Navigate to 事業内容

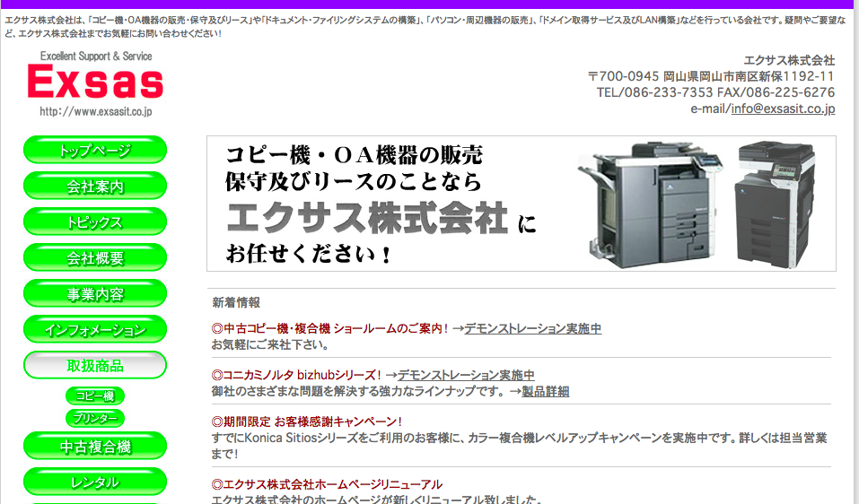pyautogui.click(x=95, y=294)
